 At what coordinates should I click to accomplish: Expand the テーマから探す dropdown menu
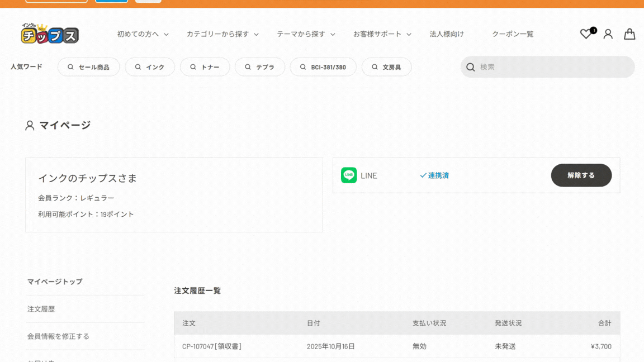(x=305, y=34)
